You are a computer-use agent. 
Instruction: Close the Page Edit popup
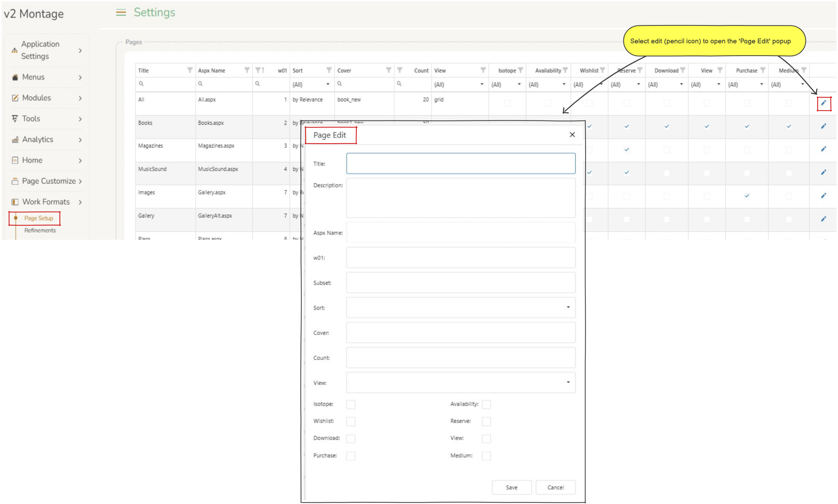572,135
